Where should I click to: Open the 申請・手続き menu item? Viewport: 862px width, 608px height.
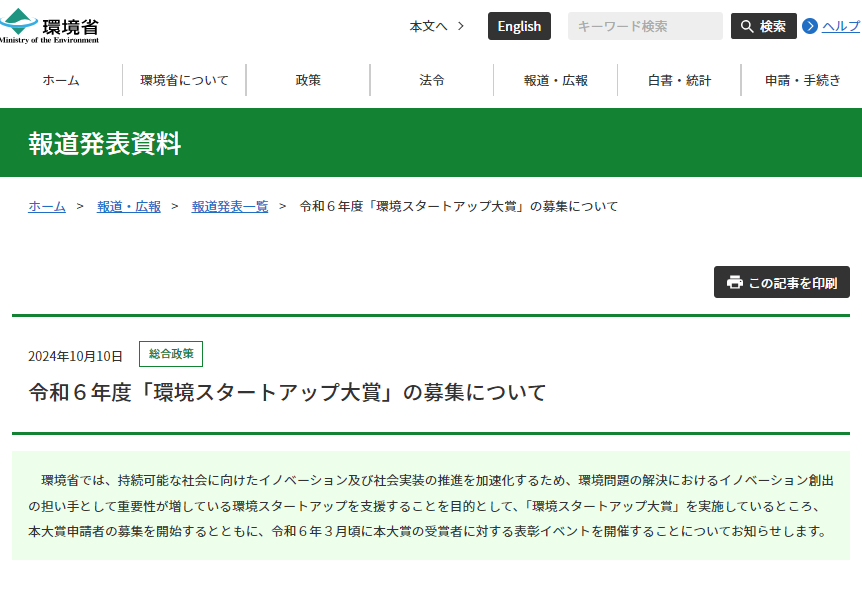click(800, 80)
